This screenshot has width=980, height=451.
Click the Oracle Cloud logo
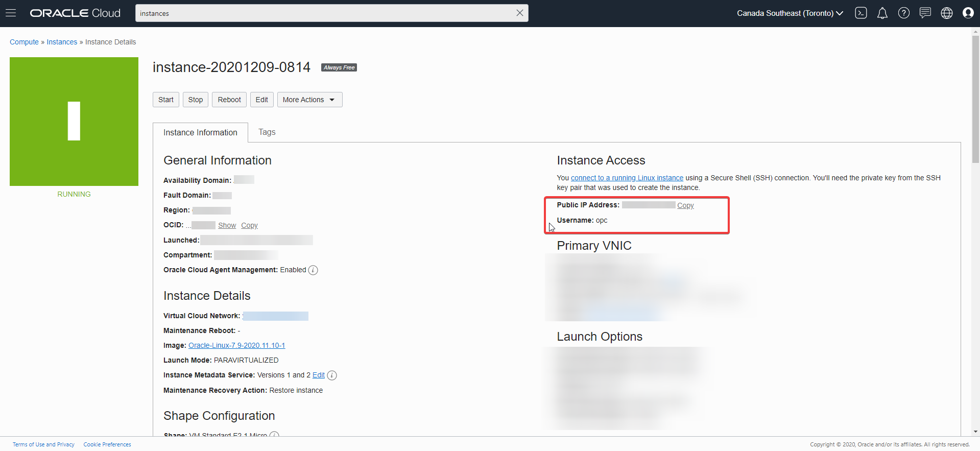(x=75, y=13)
